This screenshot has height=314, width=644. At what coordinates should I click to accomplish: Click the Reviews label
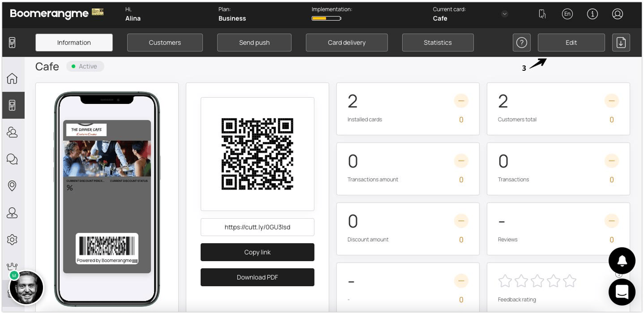pos(508,239)
